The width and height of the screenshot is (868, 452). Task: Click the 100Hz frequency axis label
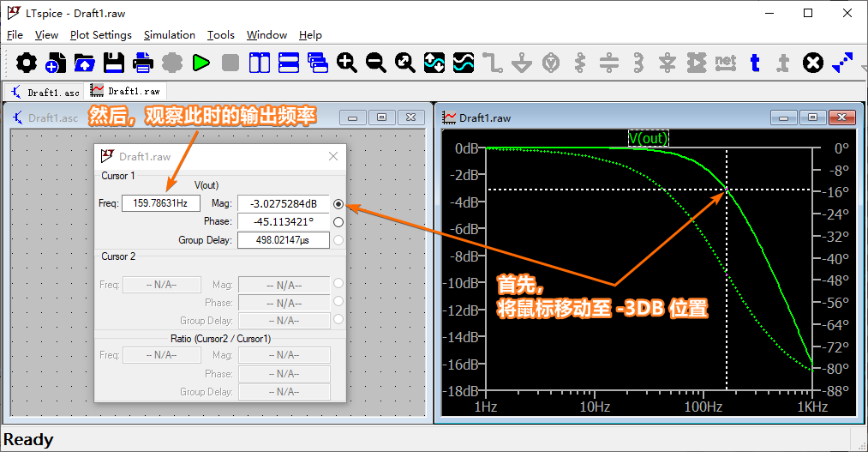point(703,407)
